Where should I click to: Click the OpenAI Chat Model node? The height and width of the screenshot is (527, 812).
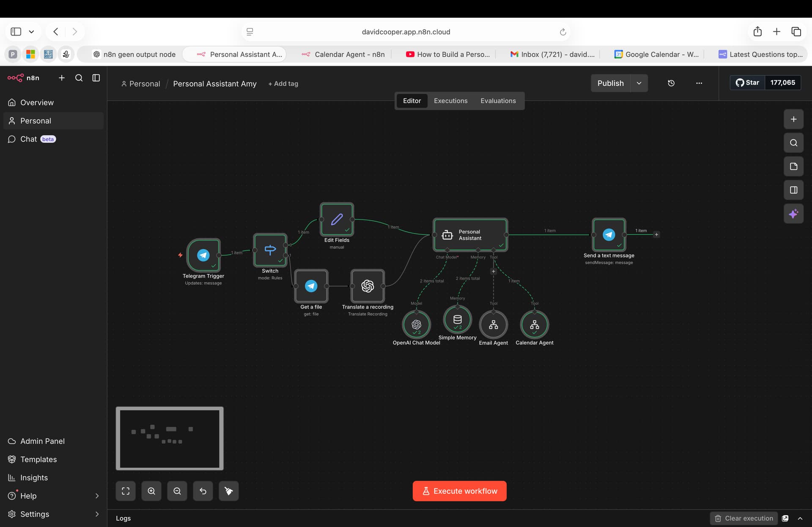(x=416, y=324)
